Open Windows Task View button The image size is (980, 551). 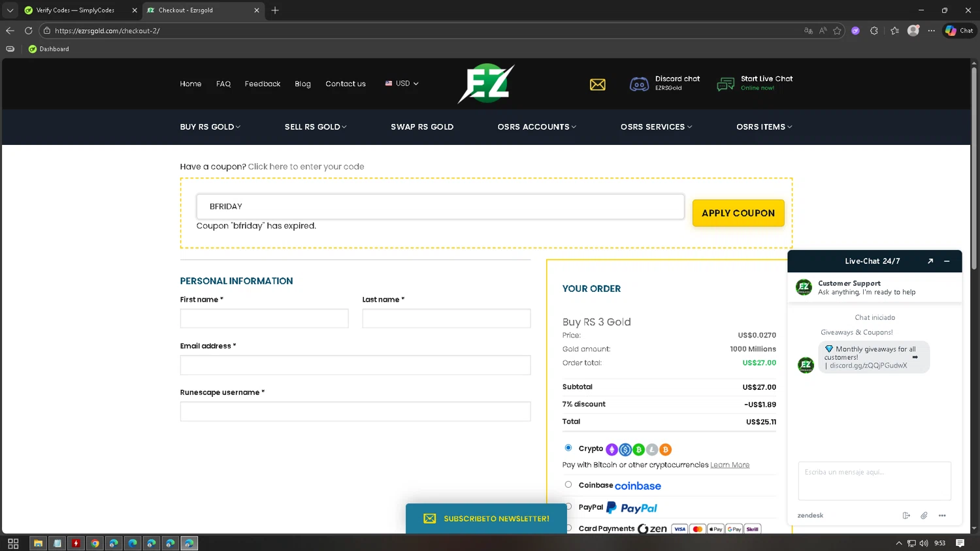[13, 543]
